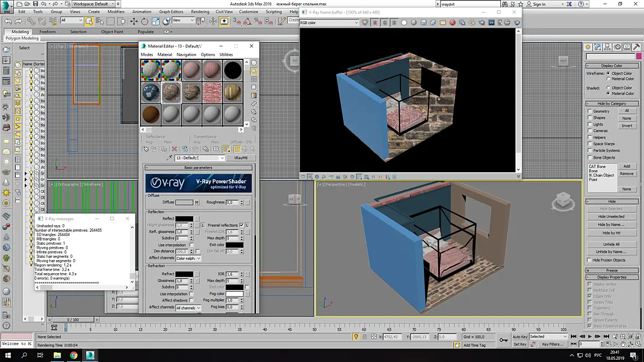Click the Bind to Space Warp icon
644x362 pixels.
[x=52, y=21]
